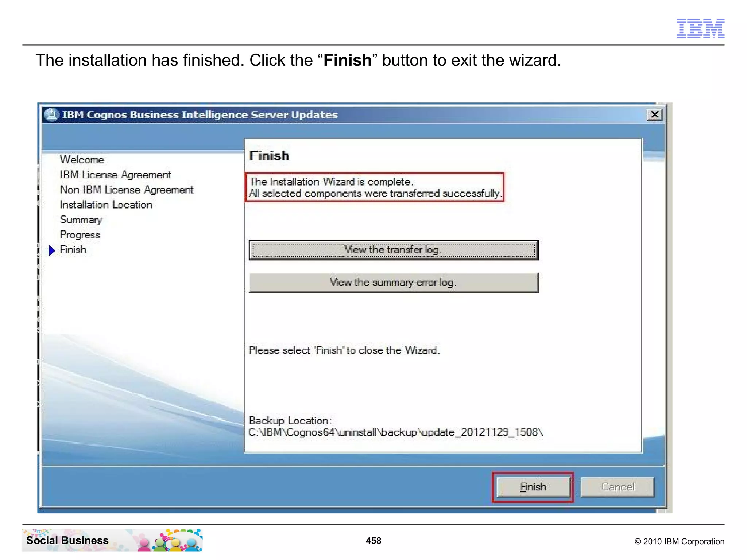Select the Finish step in the sidebar
The width and height of the screenshot is (747, 560).
coord(73,250)
